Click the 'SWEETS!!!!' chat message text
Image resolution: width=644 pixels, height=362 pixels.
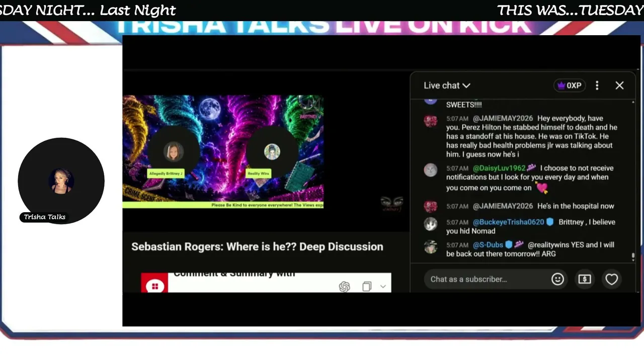point(464,105)
